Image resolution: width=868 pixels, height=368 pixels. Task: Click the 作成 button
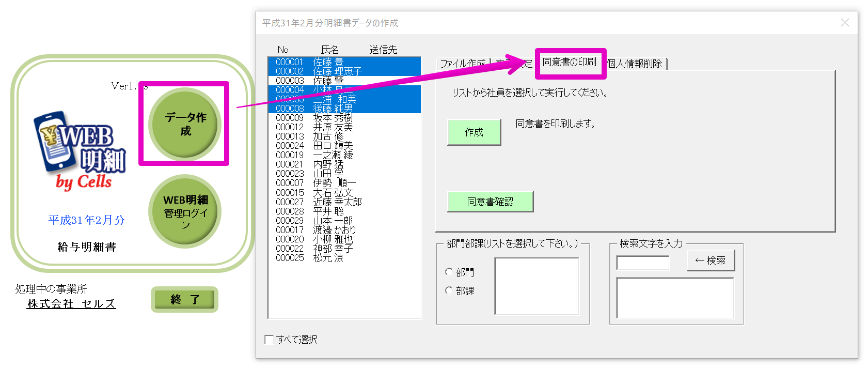click(474, 132)
